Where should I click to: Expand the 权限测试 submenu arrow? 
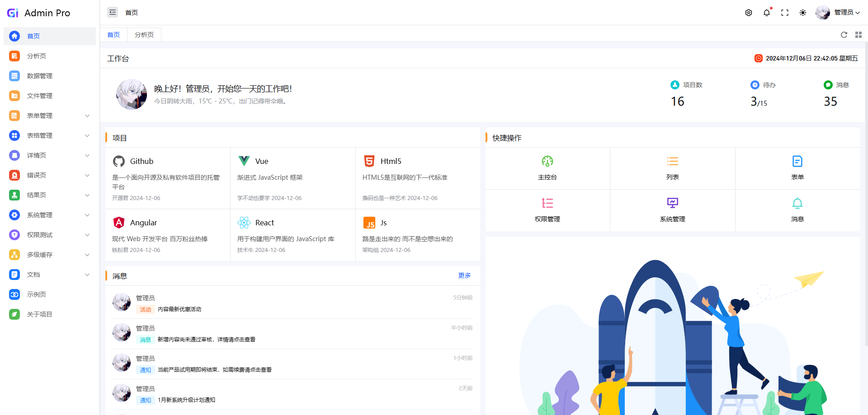pos(87,235)
